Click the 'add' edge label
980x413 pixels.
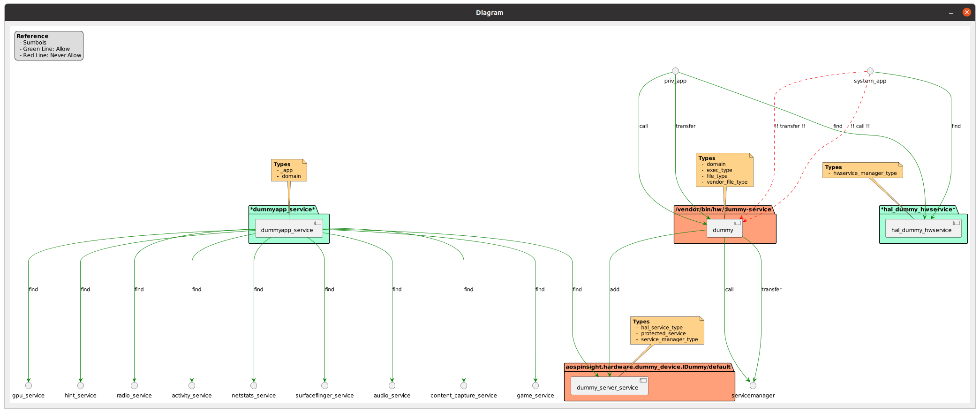615,290
